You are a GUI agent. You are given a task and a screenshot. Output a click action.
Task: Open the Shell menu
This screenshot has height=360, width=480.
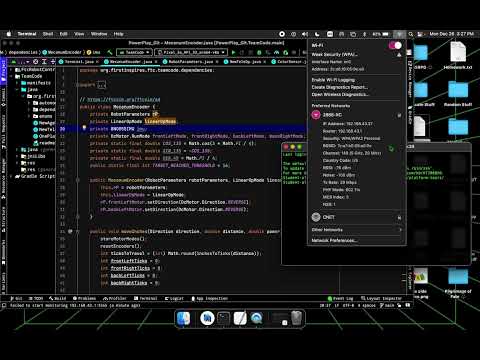pos(48,34)
